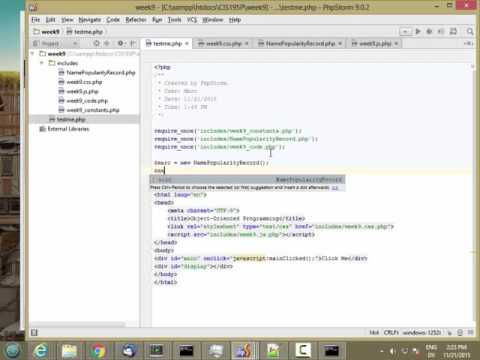Viewport: 480px width, 360px height.
Task: Open the Refactor menu
Action: point(136,20)
